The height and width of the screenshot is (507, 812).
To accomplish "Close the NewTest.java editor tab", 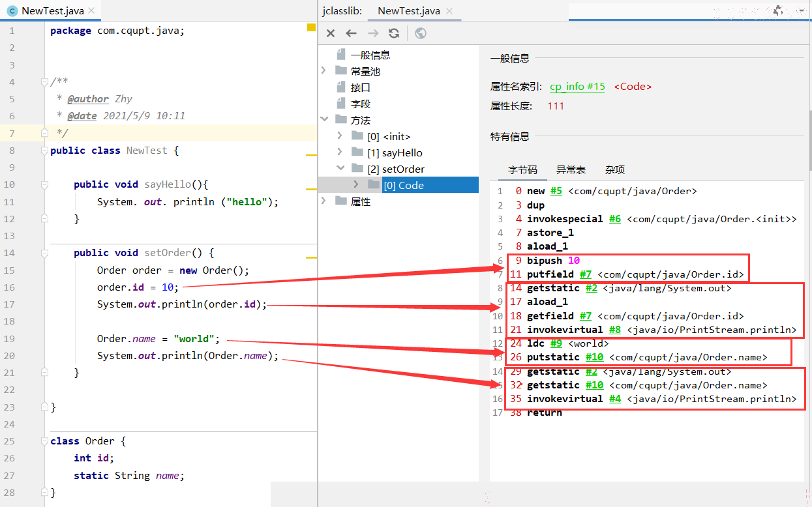I will pos(91,10).
